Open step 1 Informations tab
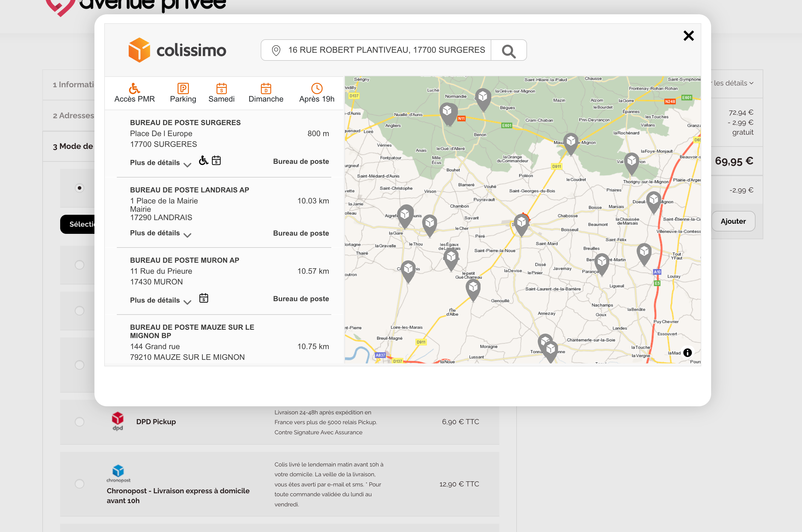Viewport: 802px width, 532px height. tap(73, 85)
